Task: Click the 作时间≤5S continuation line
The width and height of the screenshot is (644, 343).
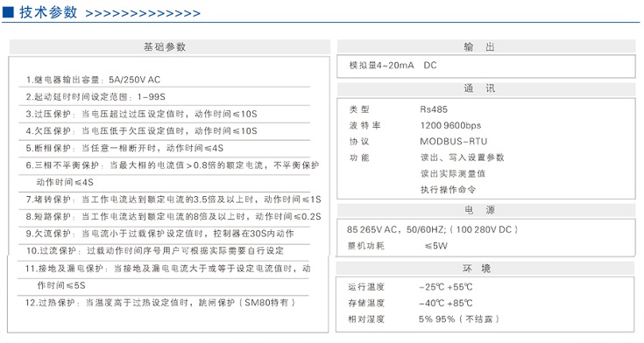Action: [x=61, y=285]
